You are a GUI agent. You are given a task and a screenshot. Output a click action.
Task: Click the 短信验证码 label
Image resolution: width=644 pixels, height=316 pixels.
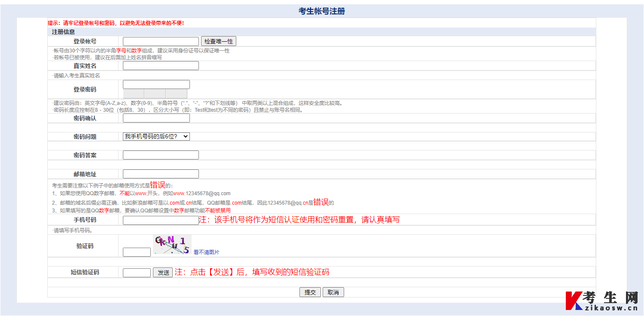(x=85, y=273)
